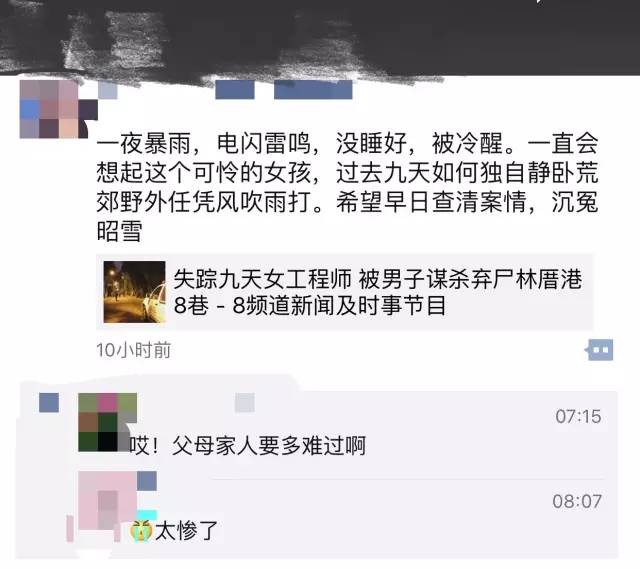Tap the narrower blue blurred author name block
Viewport: 640px width, 569px height.
(235, 90)
